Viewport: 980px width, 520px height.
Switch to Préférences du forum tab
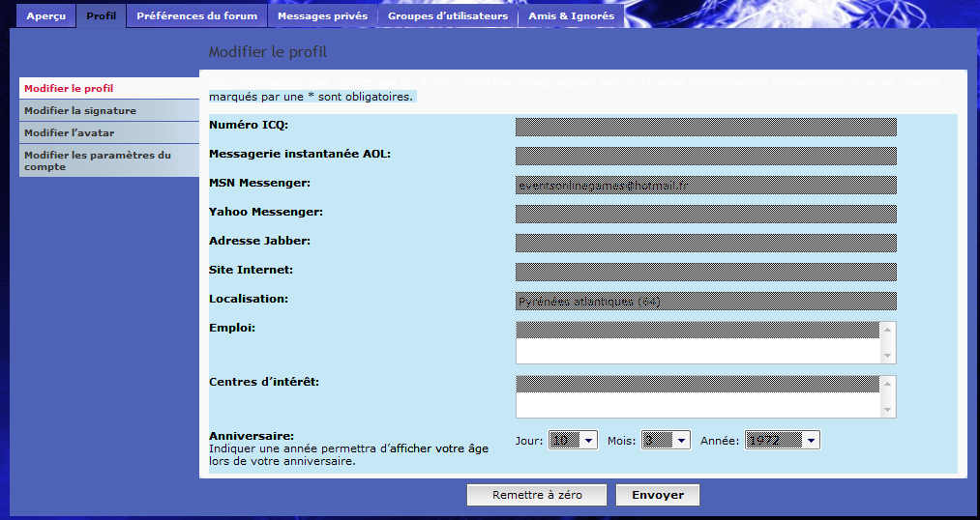(196, 16)
